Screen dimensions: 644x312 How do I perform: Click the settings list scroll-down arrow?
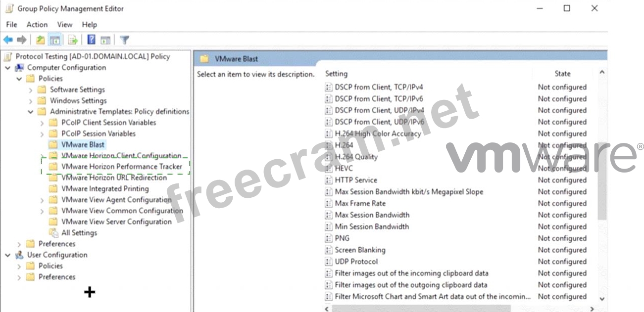tap(602, 299)
